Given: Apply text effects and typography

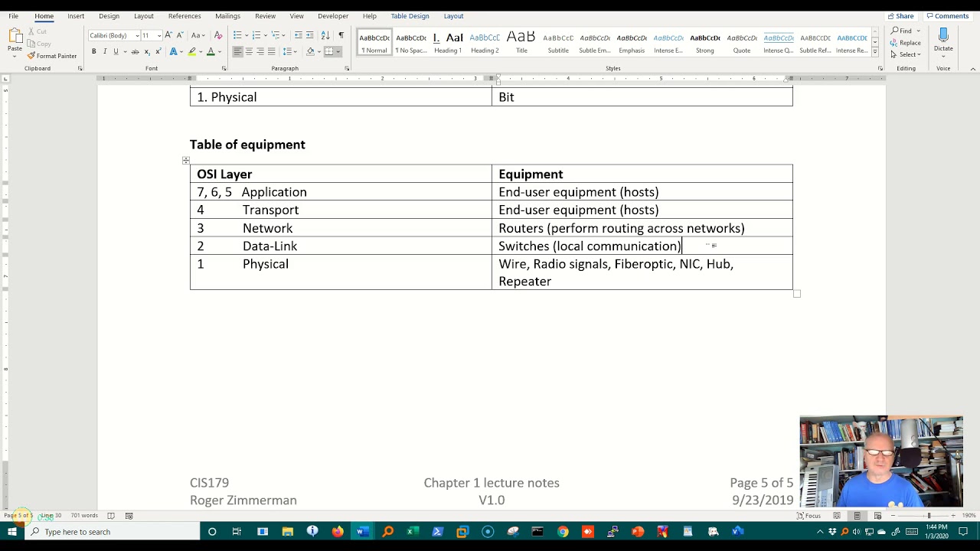Looking at the screenshot, I should coord(175,51).
